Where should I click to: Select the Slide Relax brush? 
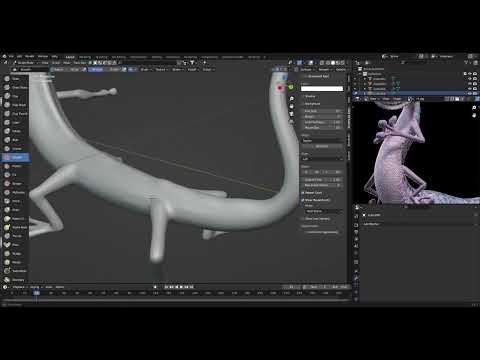(x=15, y=271)
